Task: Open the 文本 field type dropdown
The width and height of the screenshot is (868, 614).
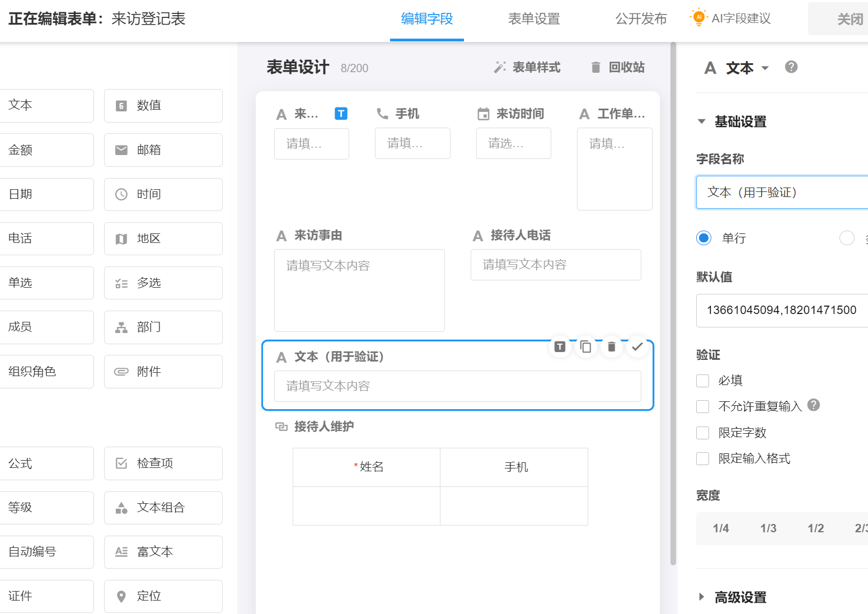Action: [x=765, y=68]
